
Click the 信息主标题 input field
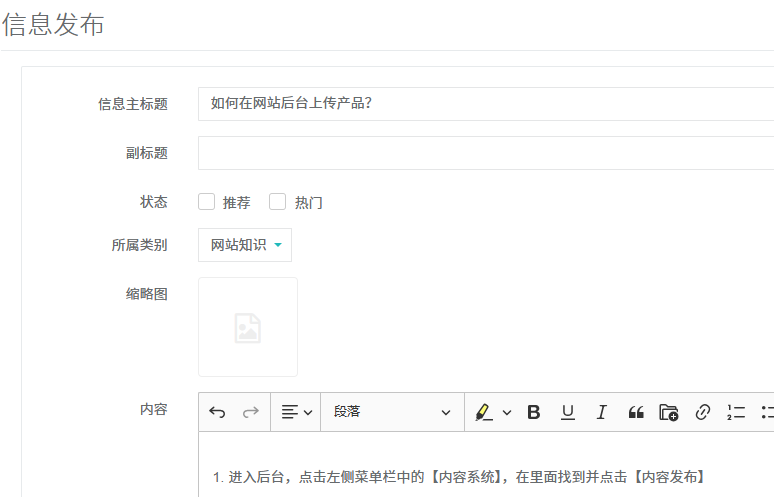click(x=485, y=103)
